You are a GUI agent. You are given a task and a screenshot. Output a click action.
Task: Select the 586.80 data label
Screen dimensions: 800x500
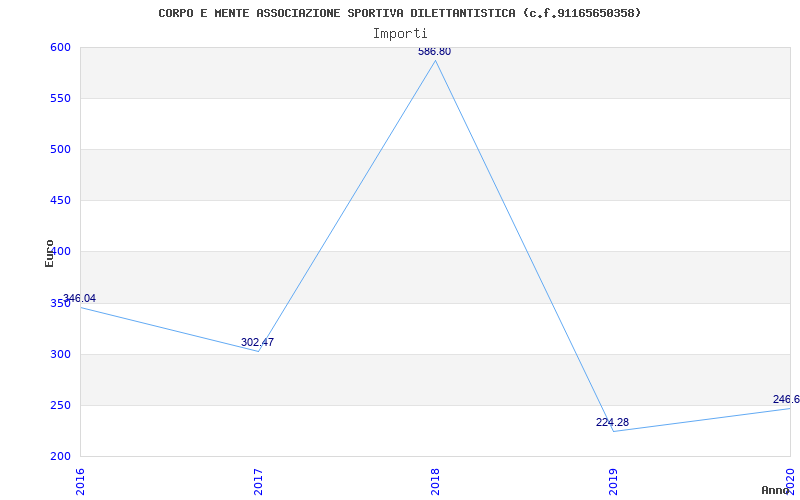pyautogui.click(x=435, y=52)
